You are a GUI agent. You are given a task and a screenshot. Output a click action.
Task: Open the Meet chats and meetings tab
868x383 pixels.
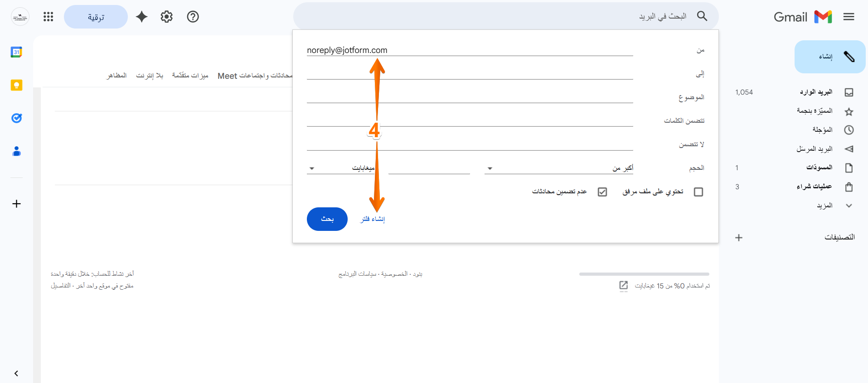click(255, 76)
